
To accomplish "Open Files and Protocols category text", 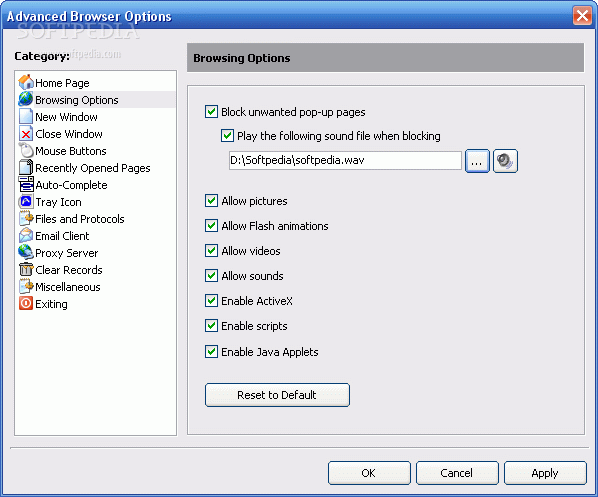I will pos(80,219).
